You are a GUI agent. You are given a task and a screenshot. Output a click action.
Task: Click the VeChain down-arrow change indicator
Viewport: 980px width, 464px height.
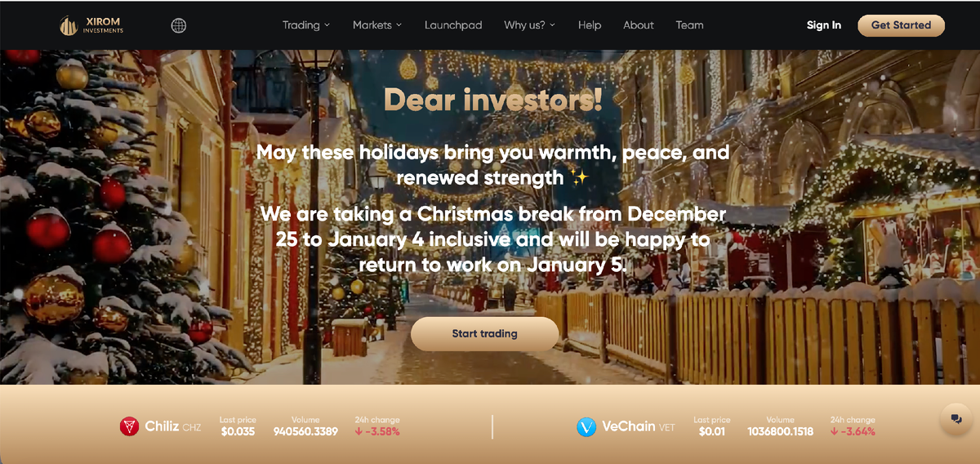[834, 431]
